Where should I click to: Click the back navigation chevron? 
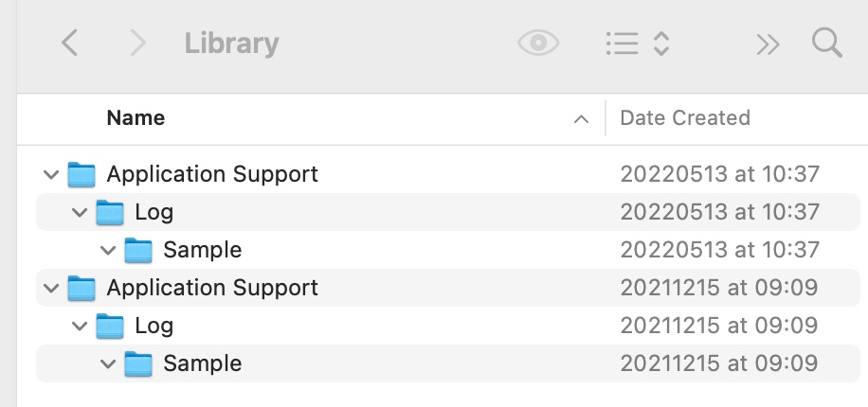[x=69, y=44]
